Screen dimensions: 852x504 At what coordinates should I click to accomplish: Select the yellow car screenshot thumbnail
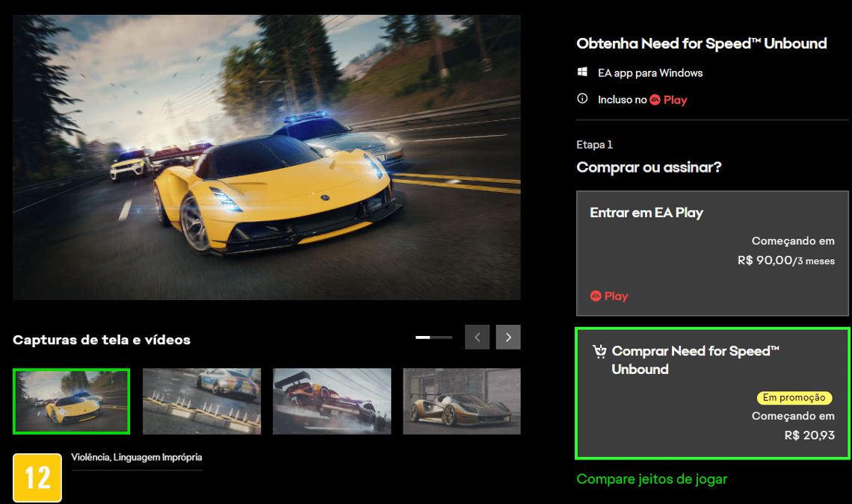(x=71, y=402)
